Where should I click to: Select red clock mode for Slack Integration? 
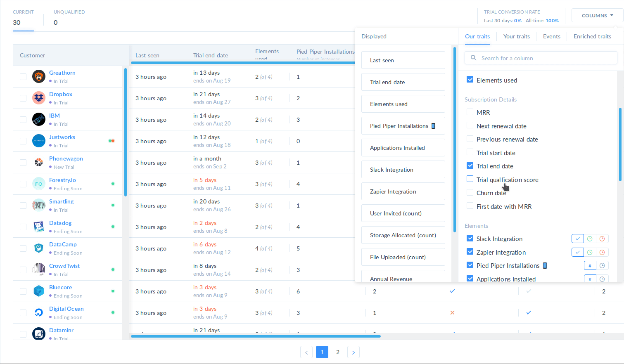click(x=602, y=239)
